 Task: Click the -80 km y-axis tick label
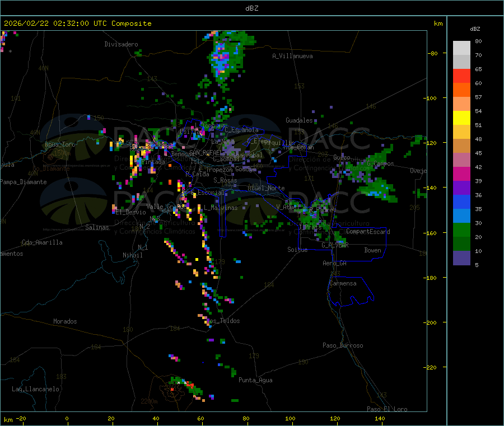433,53
